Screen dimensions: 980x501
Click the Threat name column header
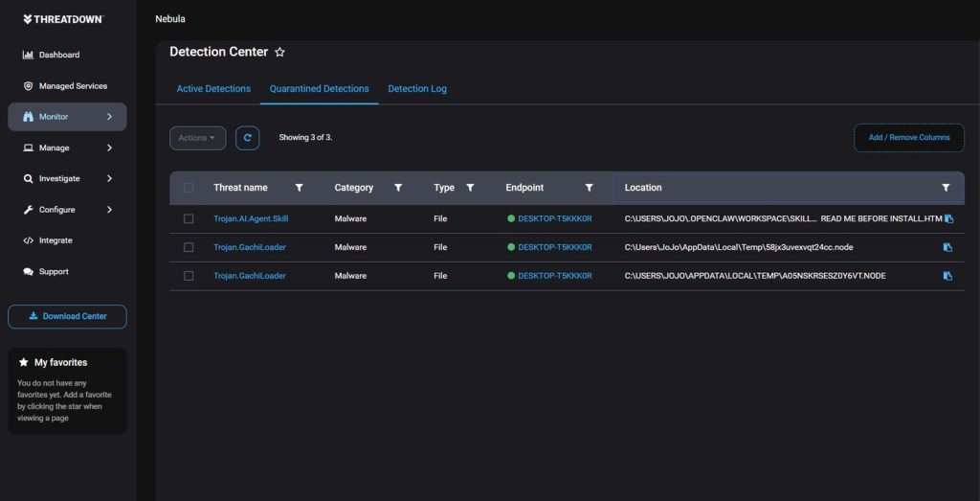[x=240, y=188]
